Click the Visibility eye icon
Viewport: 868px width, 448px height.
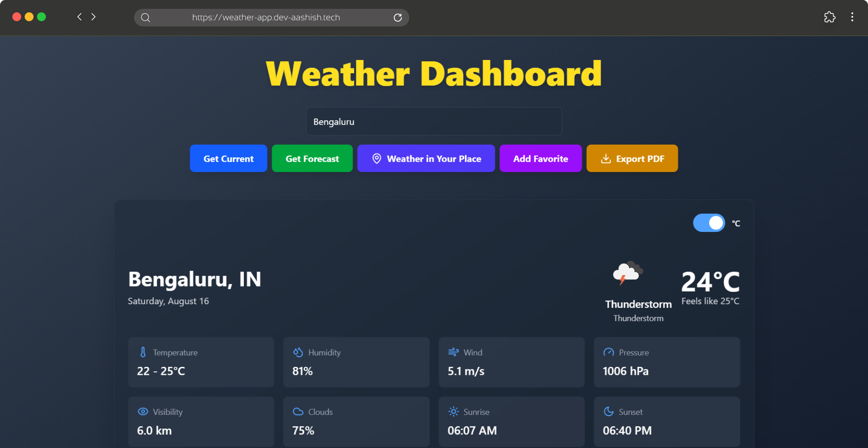(143, 411)
